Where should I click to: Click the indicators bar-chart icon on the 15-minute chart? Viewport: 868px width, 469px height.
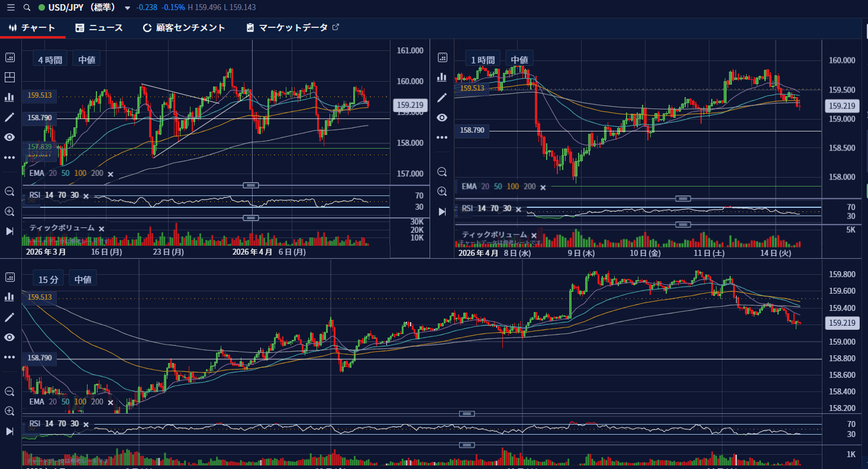[9, 297]
